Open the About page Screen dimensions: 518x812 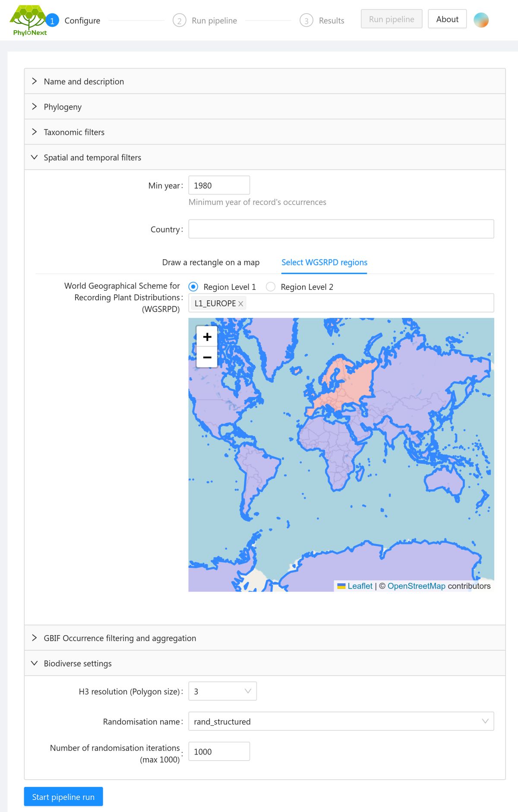coord(447,19)
